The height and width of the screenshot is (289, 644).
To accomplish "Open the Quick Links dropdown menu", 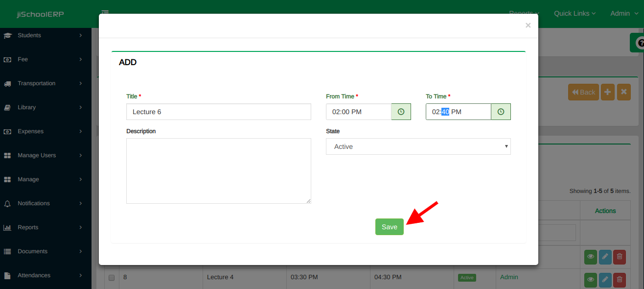I will tap(575, 13).
